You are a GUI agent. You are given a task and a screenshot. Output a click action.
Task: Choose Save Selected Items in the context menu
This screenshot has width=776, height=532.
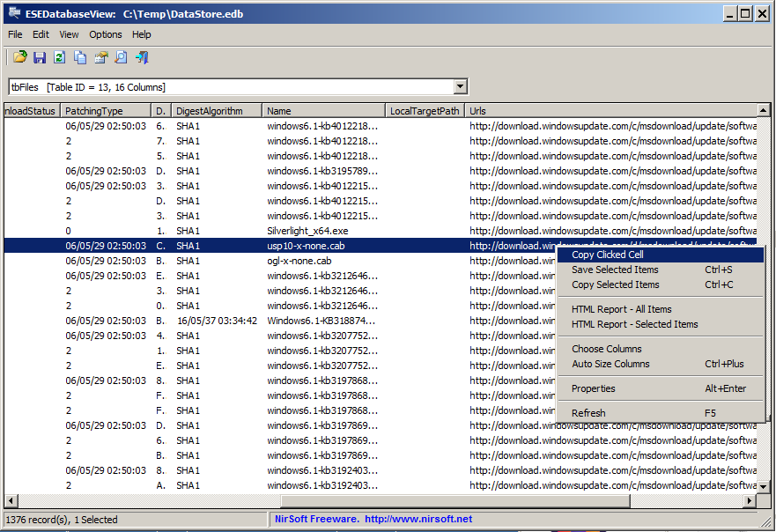(x=661, y=270)
